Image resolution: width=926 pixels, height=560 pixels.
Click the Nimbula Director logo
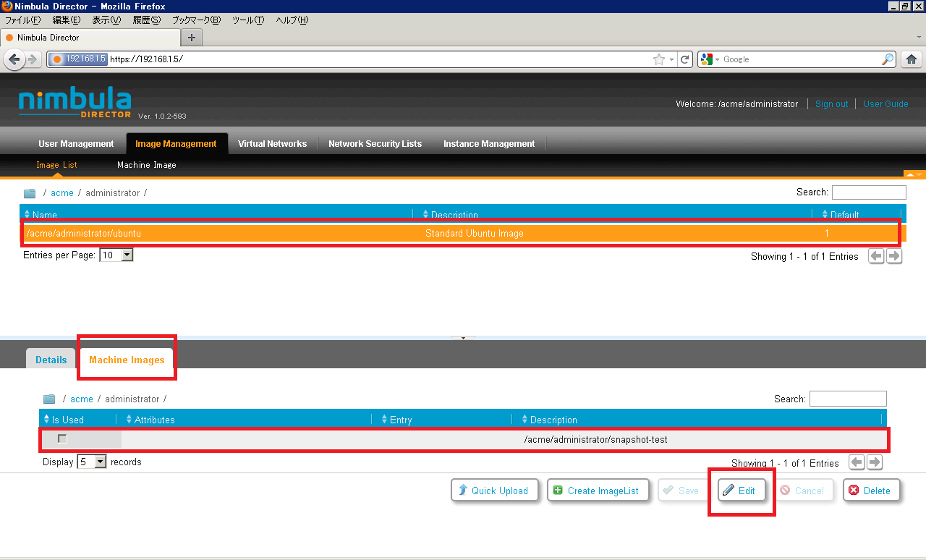point(75,103)
